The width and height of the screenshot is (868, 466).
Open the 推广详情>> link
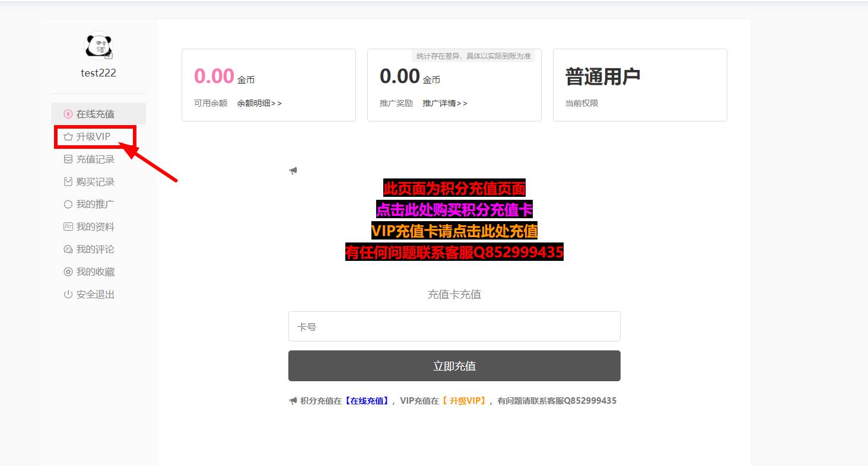tap(445, 103)
